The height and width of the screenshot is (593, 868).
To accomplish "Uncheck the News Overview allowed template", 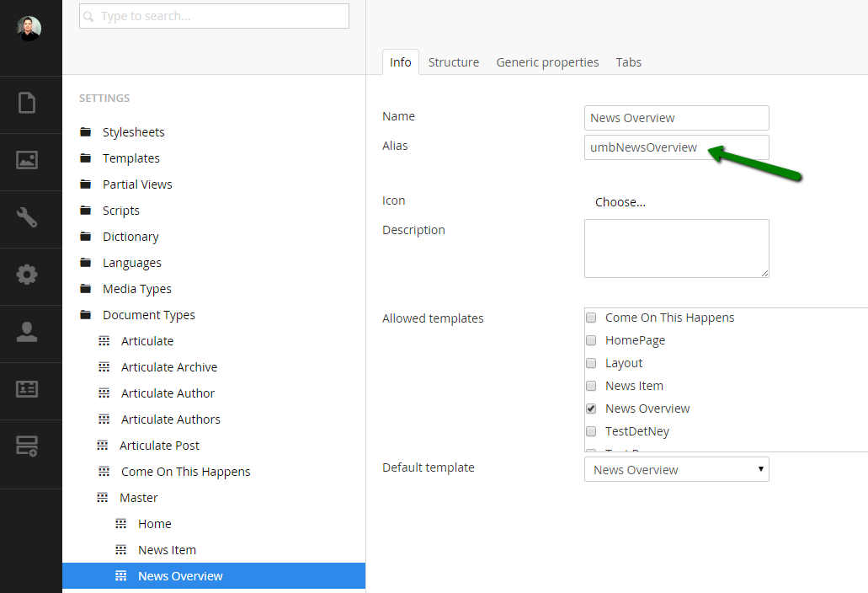I will (x=591, y=409).
